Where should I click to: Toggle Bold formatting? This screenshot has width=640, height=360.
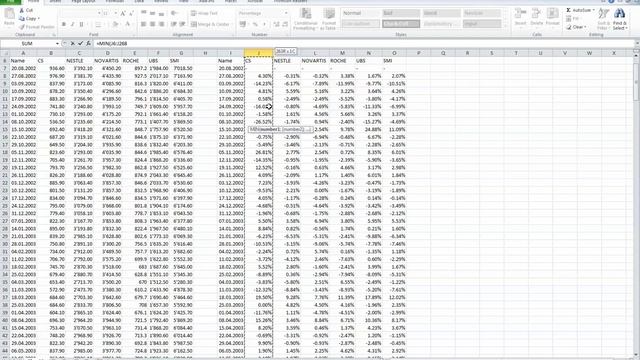[64, 24]
